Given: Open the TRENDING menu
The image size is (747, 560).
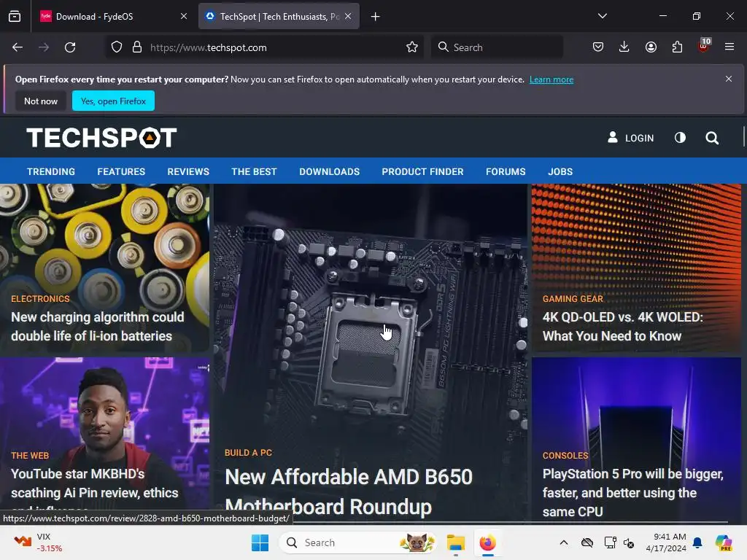Looking at the screenshot, I should [51, 171].
